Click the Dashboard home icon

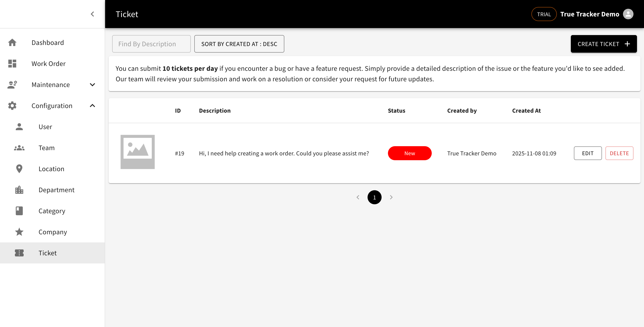click(x=12, y=42)
